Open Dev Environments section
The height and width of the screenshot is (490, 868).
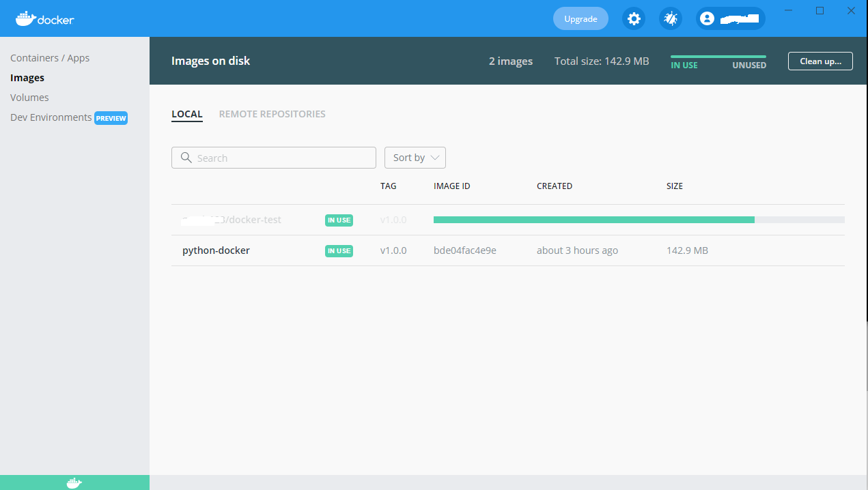[x=51, y=117]
